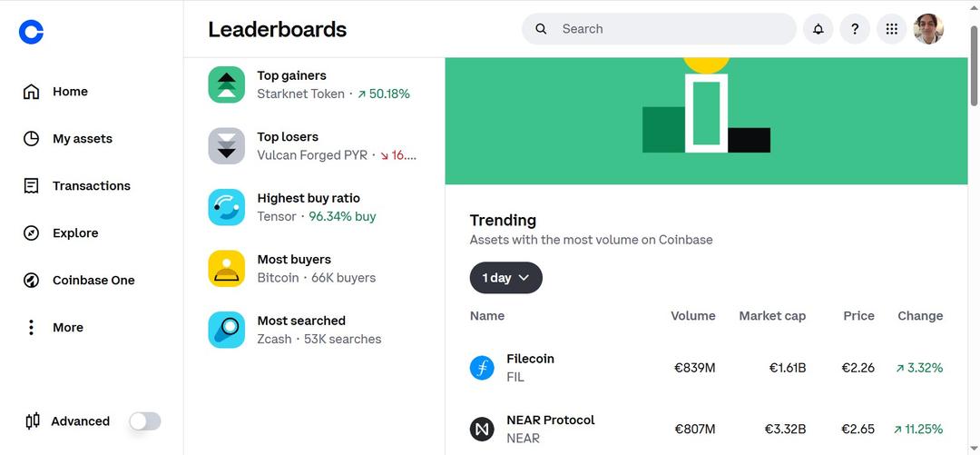The height and width of the screenshot is (455, 980).
Task: Click the user profile avatar
Action: pyautogui.click(x=928, y=29)
